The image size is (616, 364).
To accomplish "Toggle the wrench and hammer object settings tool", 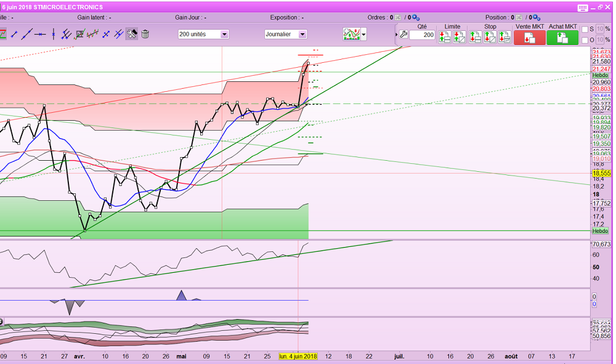I will [132, 34].
